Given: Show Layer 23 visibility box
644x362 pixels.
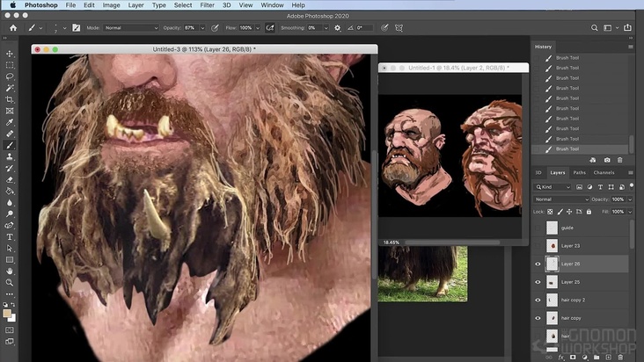Looking at the screenshot, I should point(538,246).
